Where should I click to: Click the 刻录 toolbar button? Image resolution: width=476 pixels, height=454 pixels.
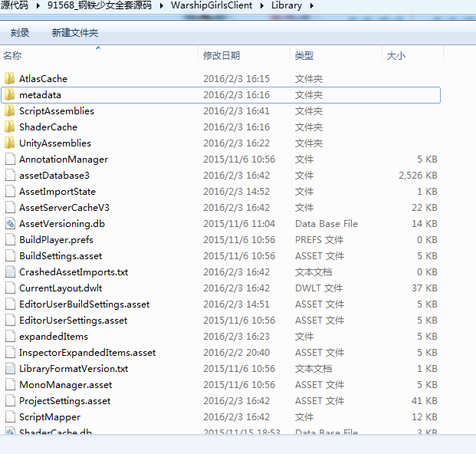(20, 33)
